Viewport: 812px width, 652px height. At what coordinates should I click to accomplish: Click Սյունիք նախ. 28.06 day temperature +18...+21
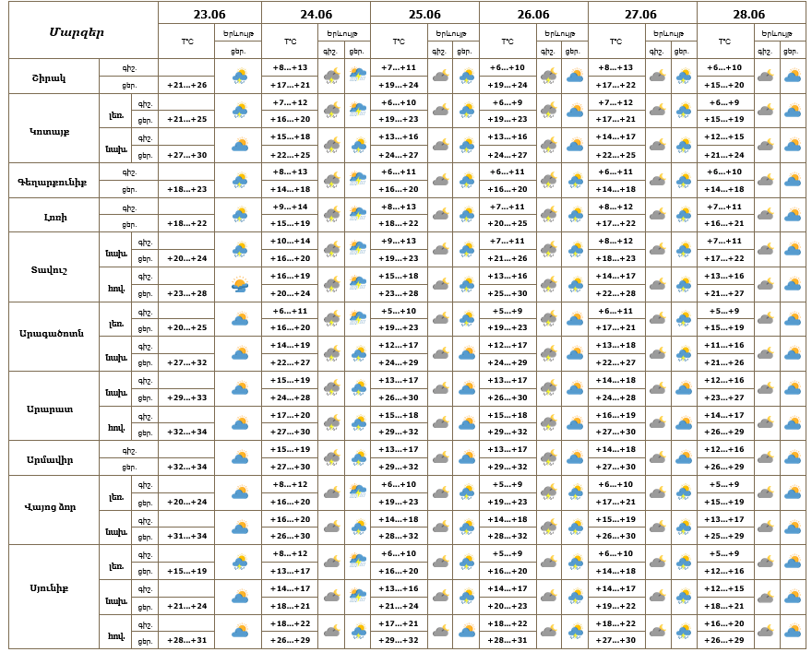pos(724,606)
